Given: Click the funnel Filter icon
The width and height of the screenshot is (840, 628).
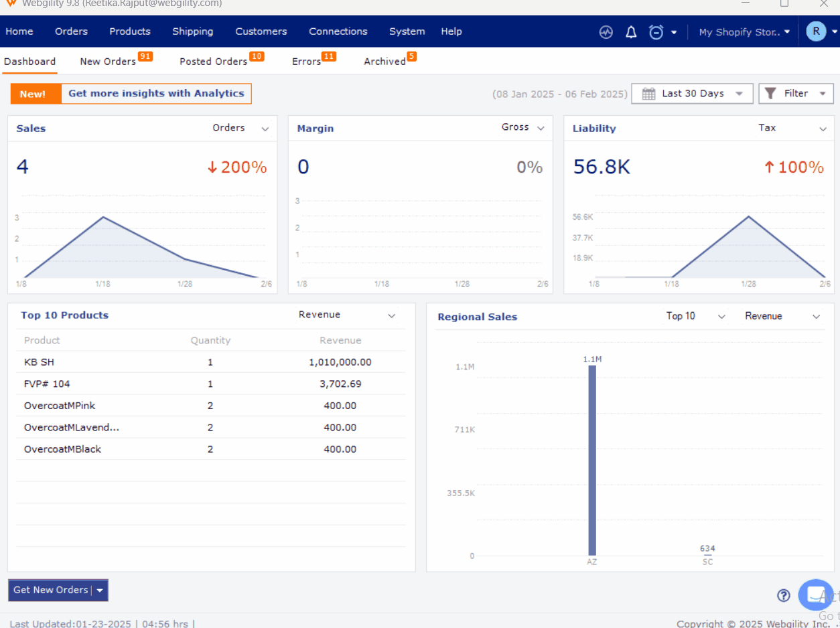Looking at the screenshot, I should [771, 94].
